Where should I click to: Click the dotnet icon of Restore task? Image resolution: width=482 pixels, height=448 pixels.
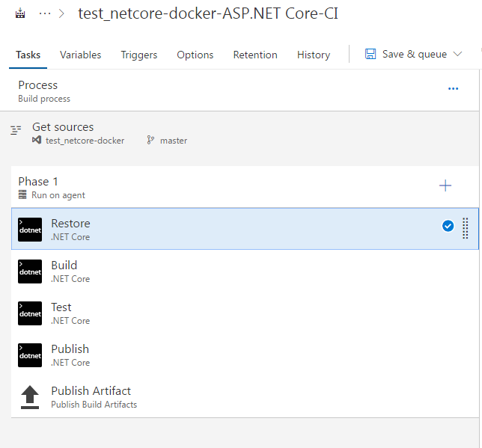(30, 230)
